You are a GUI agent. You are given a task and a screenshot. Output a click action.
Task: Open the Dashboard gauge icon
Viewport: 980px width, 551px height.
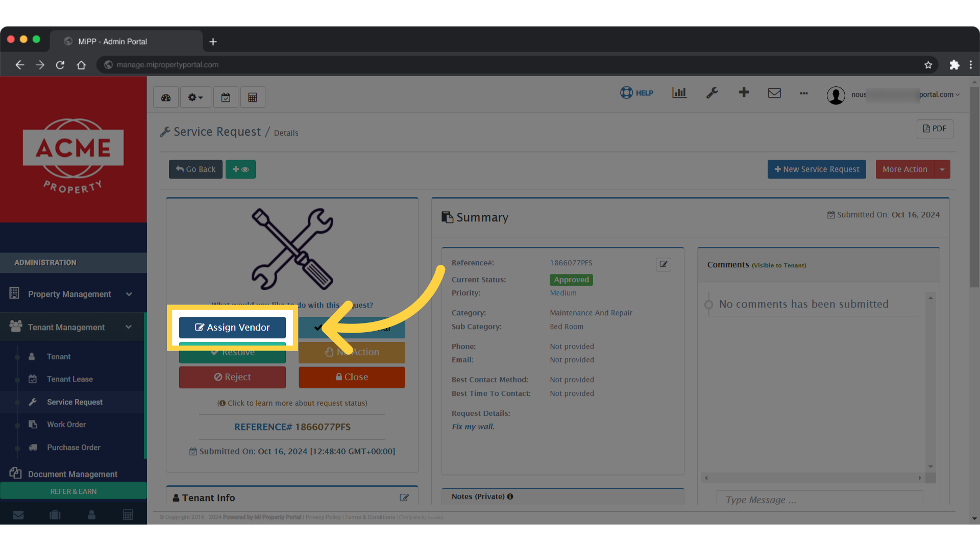(x=165, y=96)
